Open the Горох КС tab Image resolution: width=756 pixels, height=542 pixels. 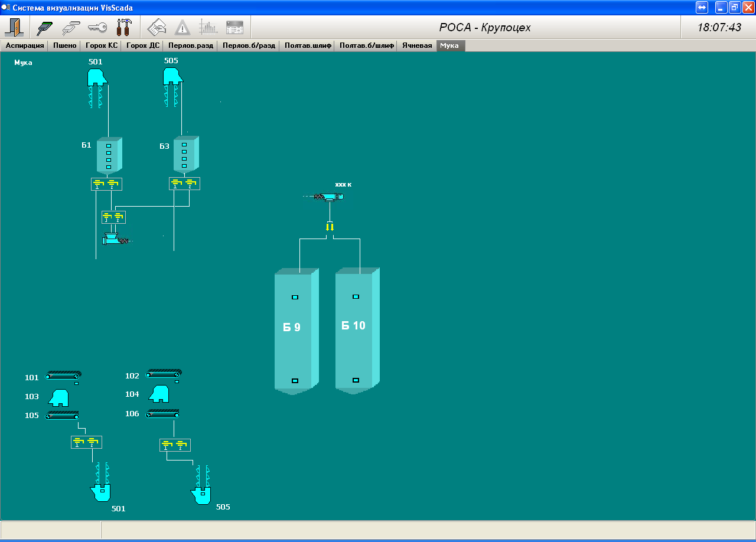(102, 45)
